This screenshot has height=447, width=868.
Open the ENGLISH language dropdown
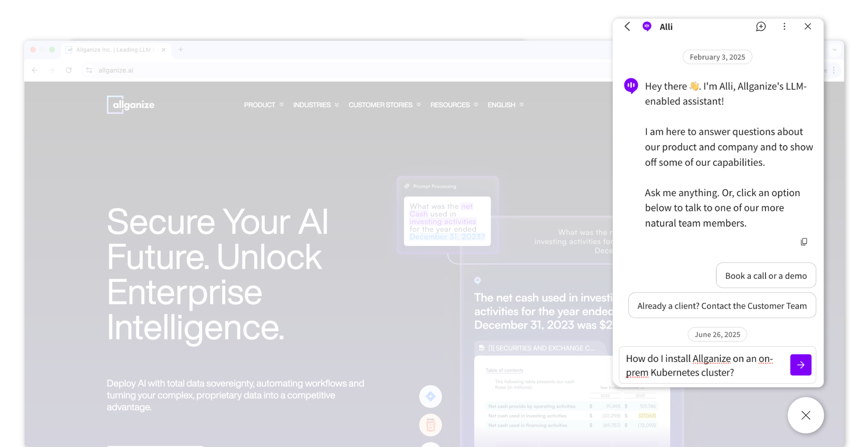pos(506,105)
